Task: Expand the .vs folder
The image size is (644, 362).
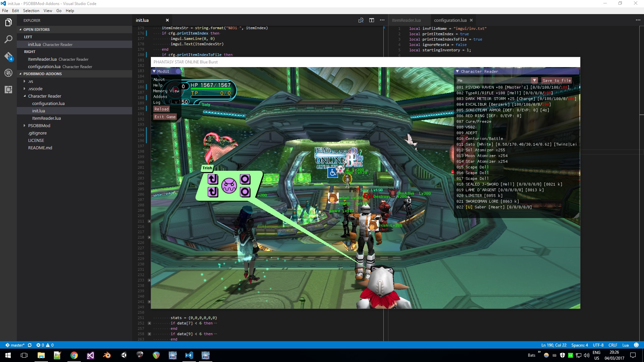Action: click(x=24, y=81)
